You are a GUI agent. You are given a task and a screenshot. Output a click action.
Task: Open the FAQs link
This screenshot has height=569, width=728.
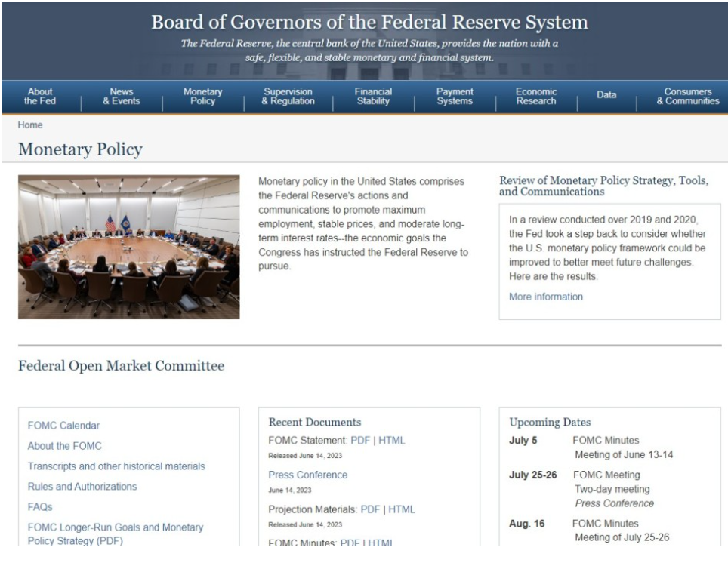(40, 507)
